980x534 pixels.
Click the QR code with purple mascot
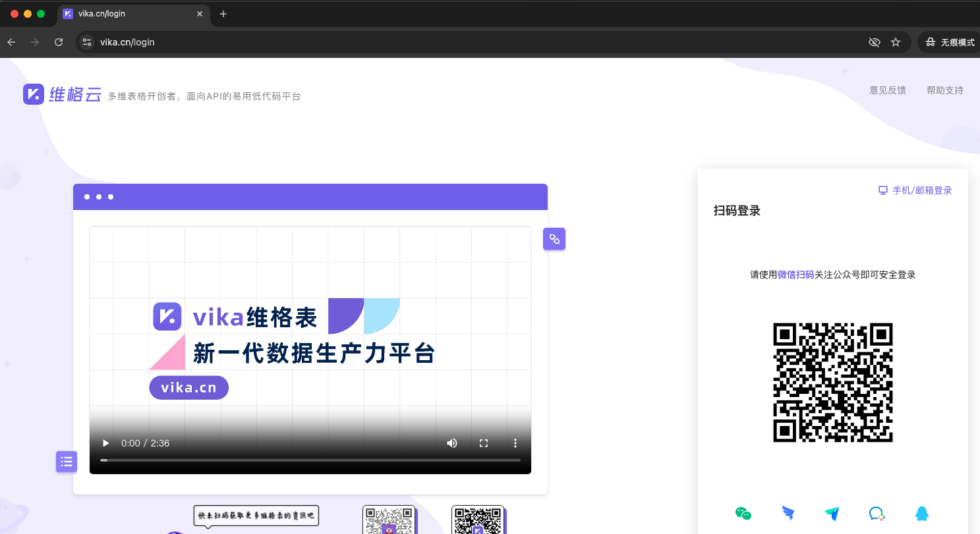[389, 520]
